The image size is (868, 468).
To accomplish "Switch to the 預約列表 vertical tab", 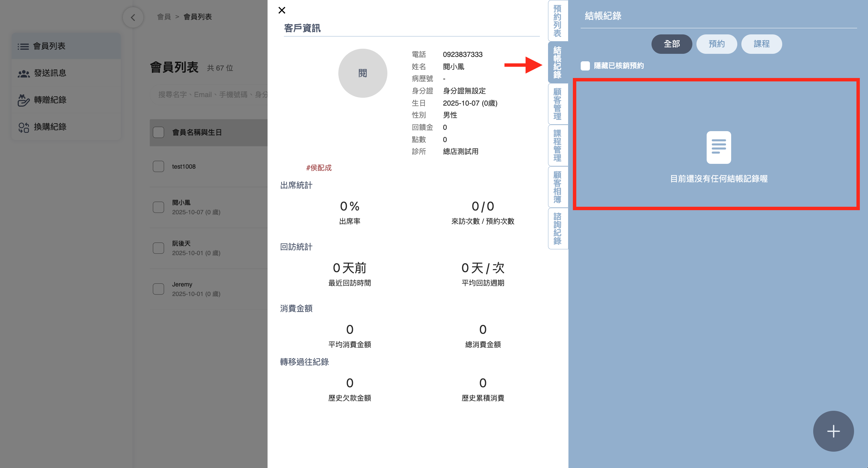I will point(558,20).
